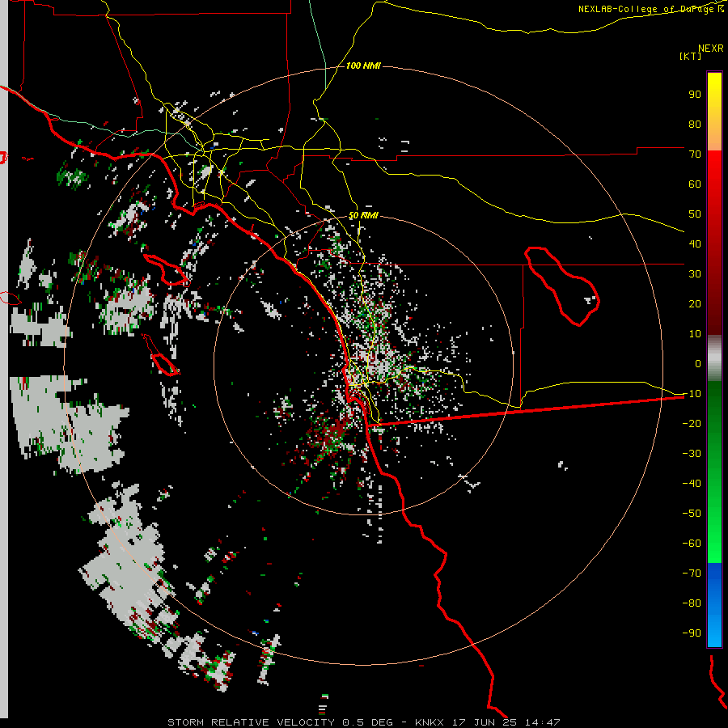The height and width of the screenshot is (728, 728).
Task: Select the positive 10 knot scale label
Action: click(695, 334)
